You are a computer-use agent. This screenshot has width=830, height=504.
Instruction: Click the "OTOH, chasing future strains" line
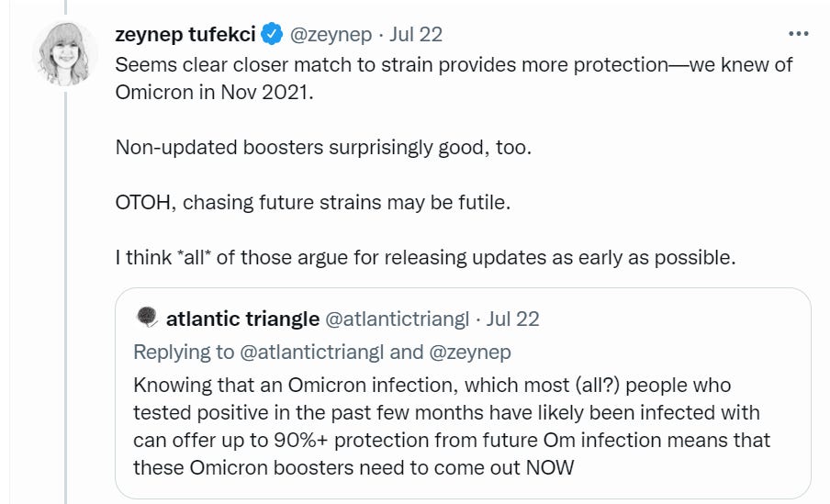pos(312,202)
